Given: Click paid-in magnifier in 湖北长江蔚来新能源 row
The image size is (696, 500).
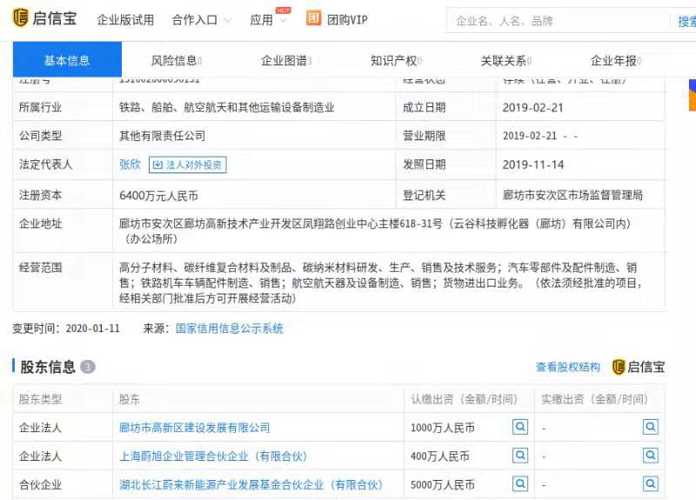Looking at the screenshot, I should [x=650, y=484].
